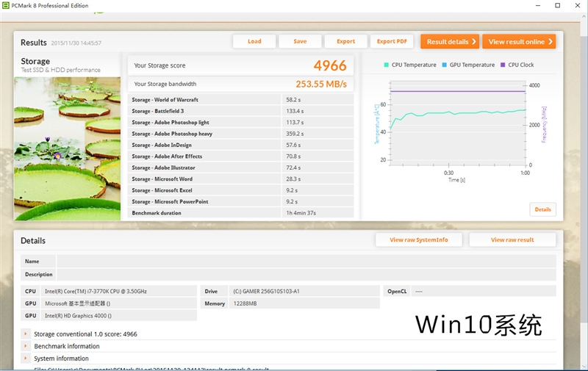Click into the Name field
Viewport: 588px width, 371px height.
coord(306,261)
